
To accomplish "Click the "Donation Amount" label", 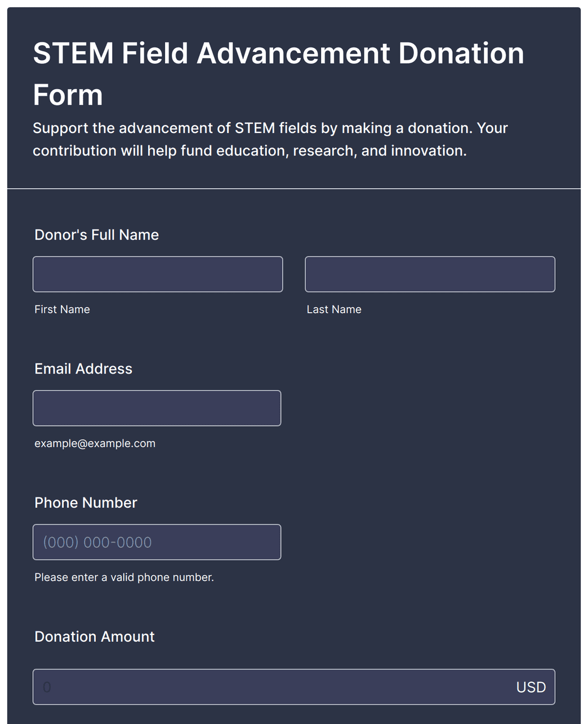I will pos(94,637).
